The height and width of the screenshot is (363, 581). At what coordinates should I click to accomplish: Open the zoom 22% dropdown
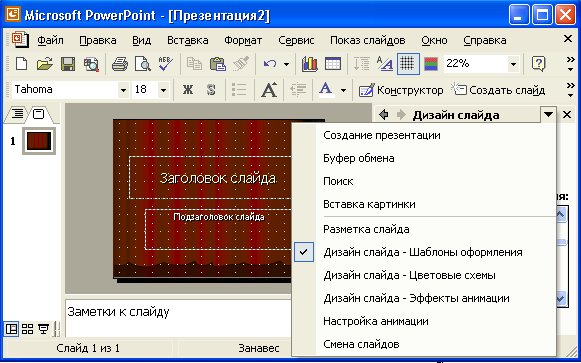pyautogui.click(x=513, y=64)
